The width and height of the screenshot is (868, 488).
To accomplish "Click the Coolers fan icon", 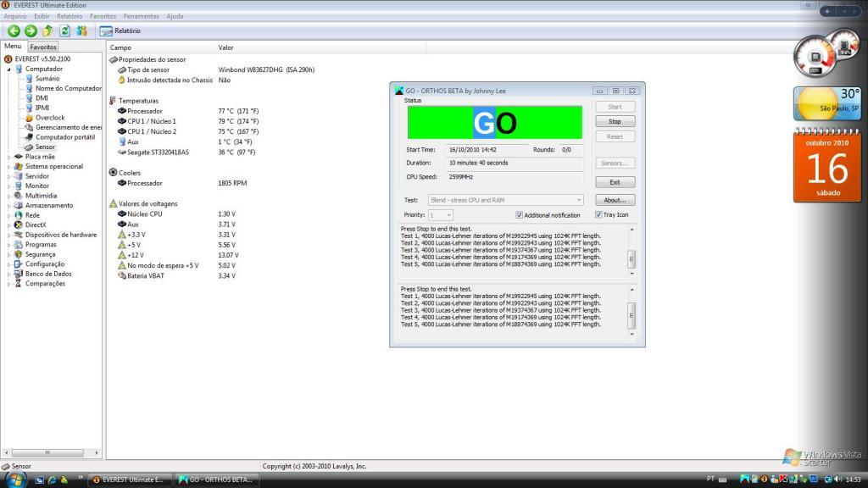I will tap(113, 173).
